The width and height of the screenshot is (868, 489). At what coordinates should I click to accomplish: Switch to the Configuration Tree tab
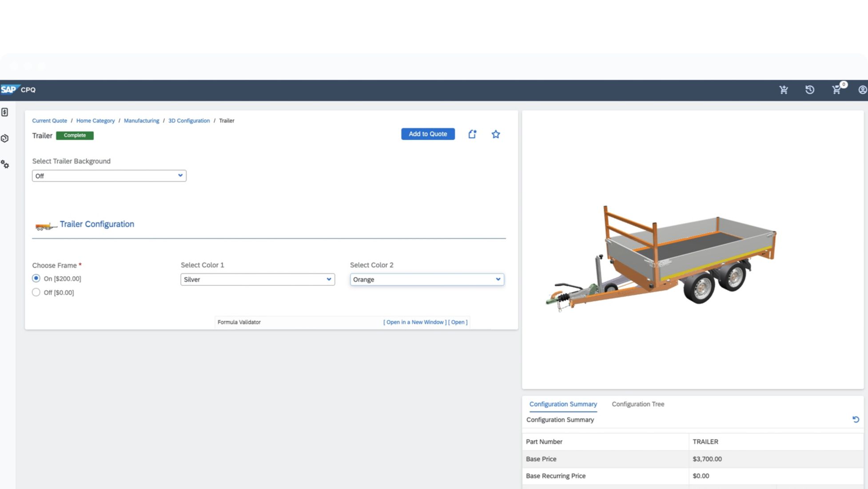637,404
